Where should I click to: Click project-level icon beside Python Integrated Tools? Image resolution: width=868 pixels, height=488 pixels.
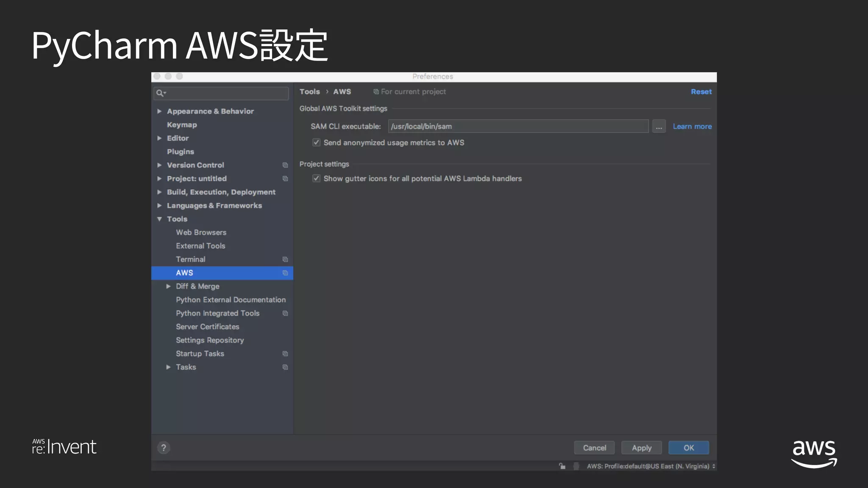285,313
